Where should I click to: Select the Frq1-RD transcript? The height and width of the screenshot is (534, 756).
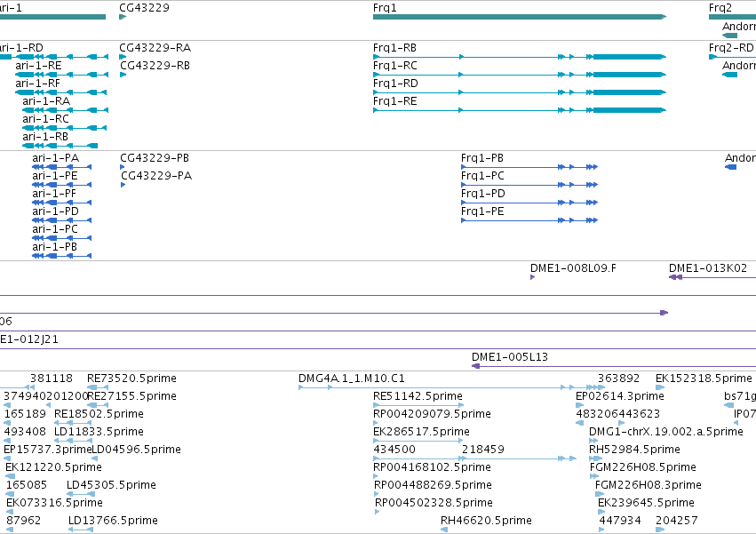(520, 92)
